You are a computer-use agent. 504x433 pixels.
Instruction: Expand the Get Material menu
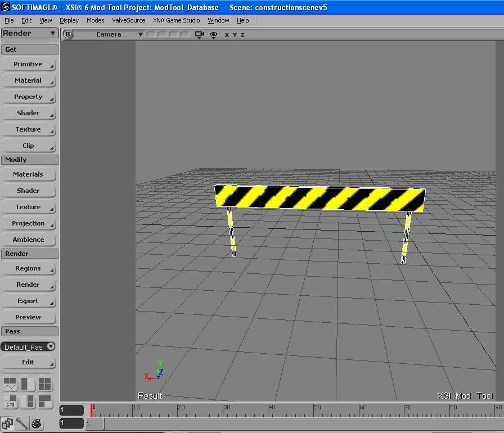29,80
